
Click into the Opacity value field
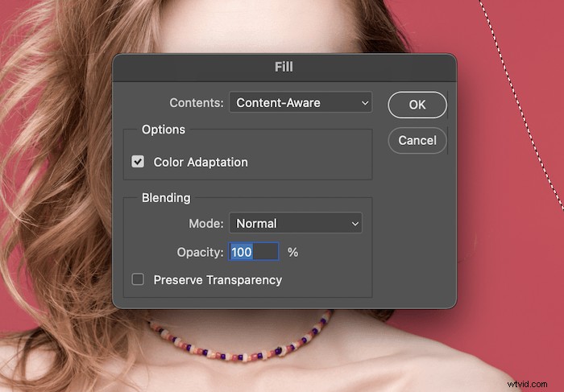[x=254, y=251]
